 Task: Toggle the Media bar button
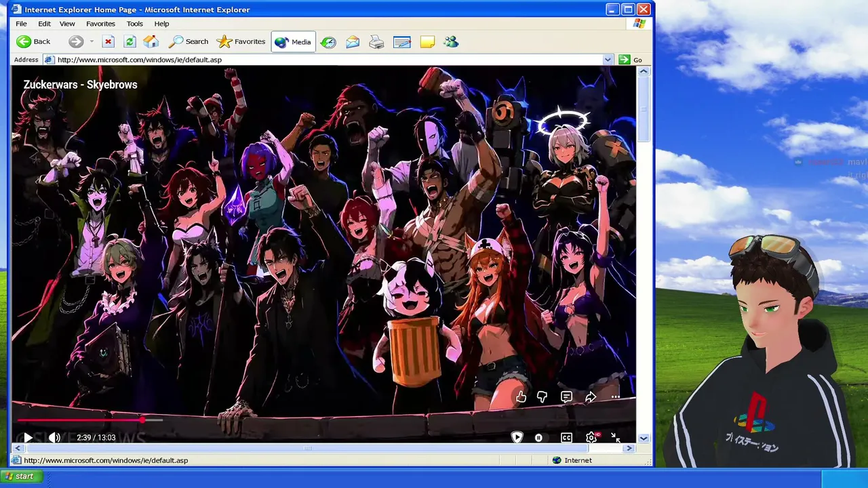(293, 42)
